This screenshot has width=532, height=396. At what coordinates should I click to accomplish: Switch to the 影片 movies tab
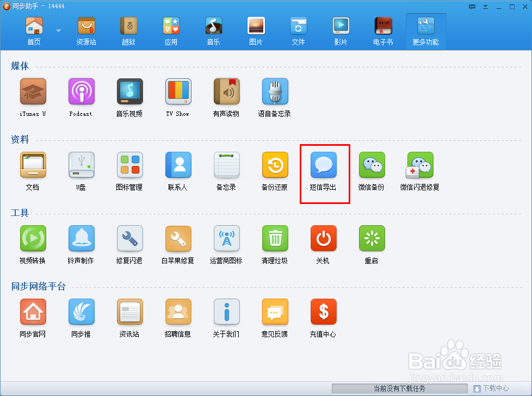(x=341, y=31)
